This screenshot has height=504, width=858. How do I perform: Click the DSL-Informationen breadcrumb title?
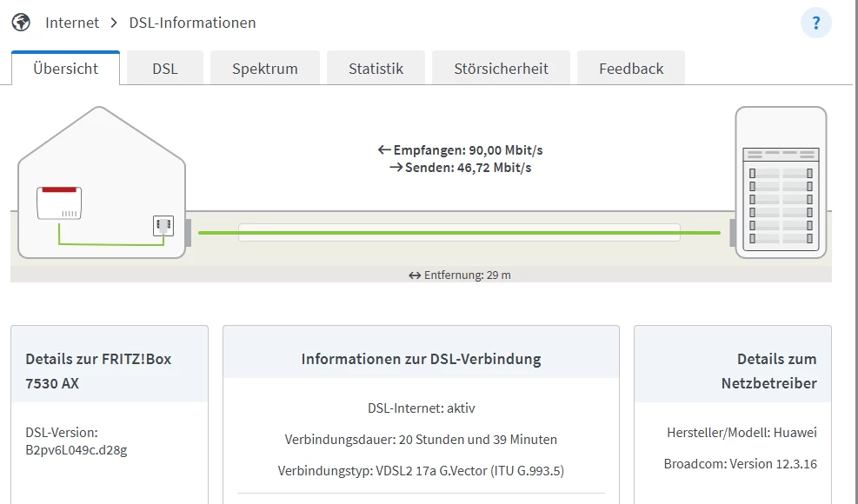point(192,23)
